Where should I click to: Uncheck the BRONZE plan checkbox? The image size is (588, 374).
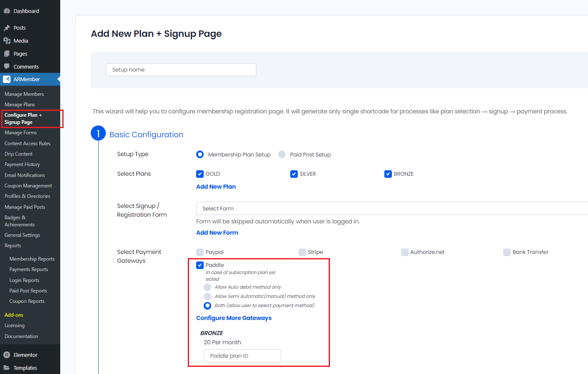(x=388, y=174)
